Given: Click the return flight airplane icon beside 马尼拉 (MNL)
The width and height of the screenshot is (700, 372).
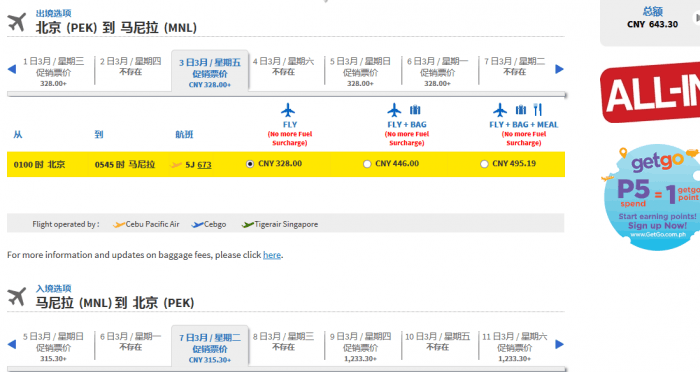Looking at the screenshot, I should [x=17, y=297].
